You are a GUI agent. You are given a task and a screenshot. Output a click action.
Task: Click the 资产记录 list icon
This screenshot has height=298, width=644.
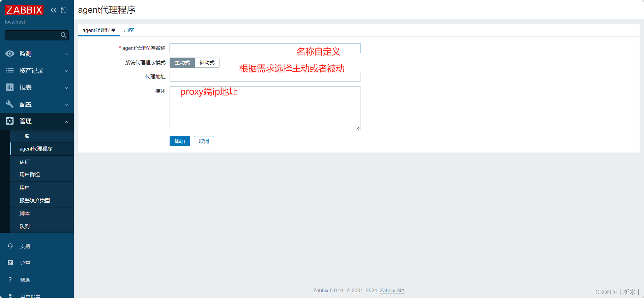10,70
